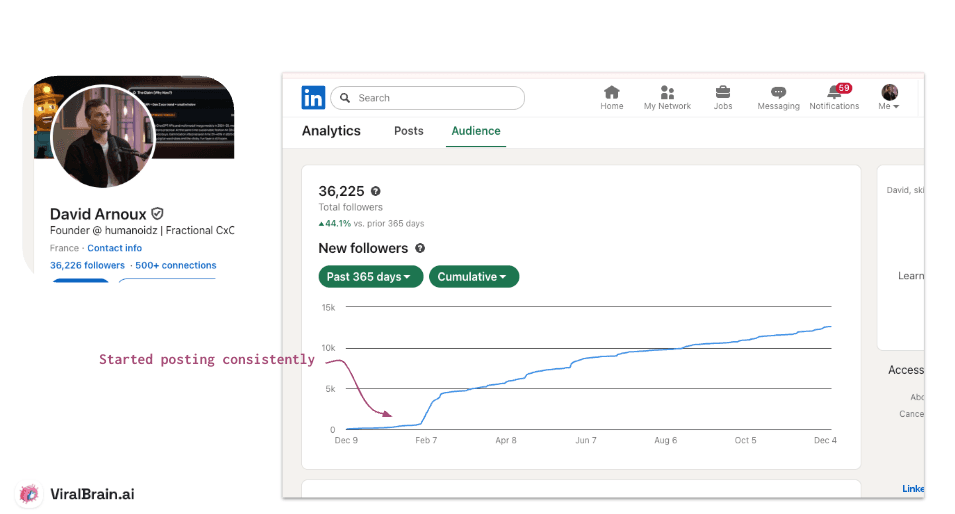Click the New followers help icon
Image resolution: width=955 pixels, height=514 pixels.
420,248
